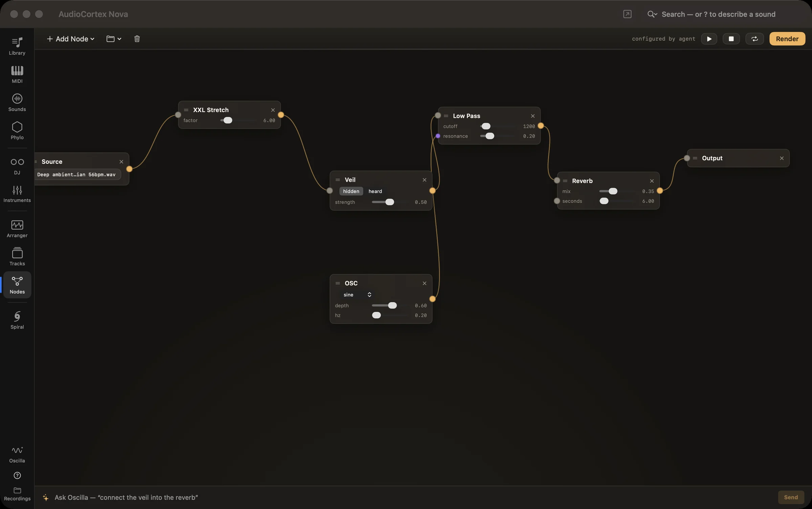Image resolution: width=812 pixels, height=509 pixels.
Task: Toggle loop playback button
Action: [754, 39]
